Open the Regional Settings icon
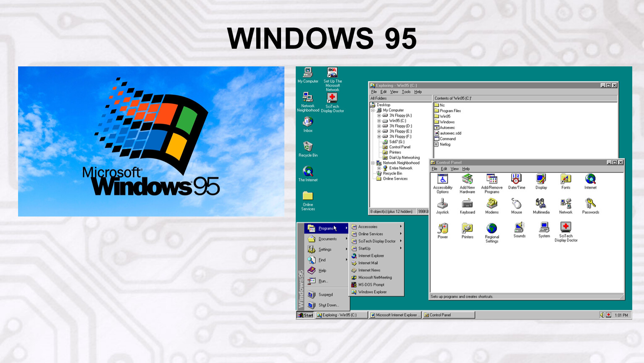 pyautogui.click(x=492, y=229)
